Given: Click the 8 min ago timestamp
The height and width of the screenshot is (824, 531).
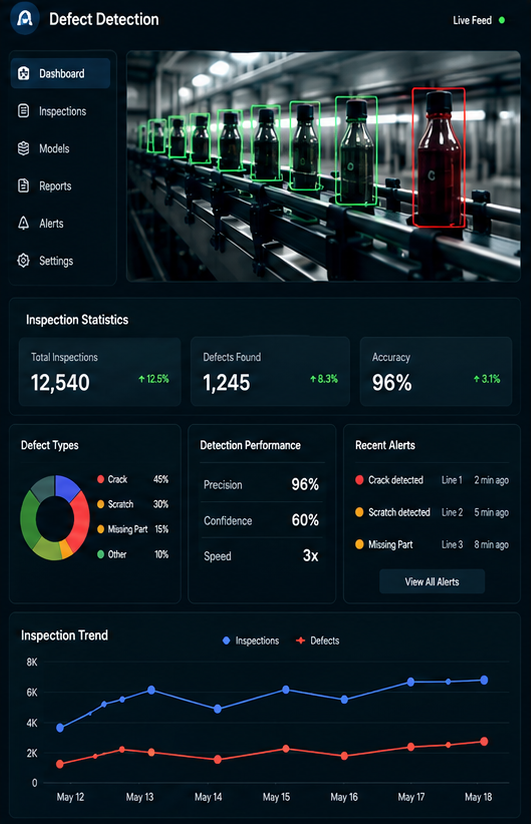Looking at the screenshot, I should (491, 544).
